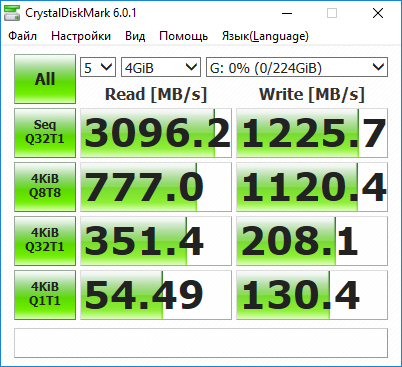
Task: Open the Вид menu
Action: tap(135, 36)
